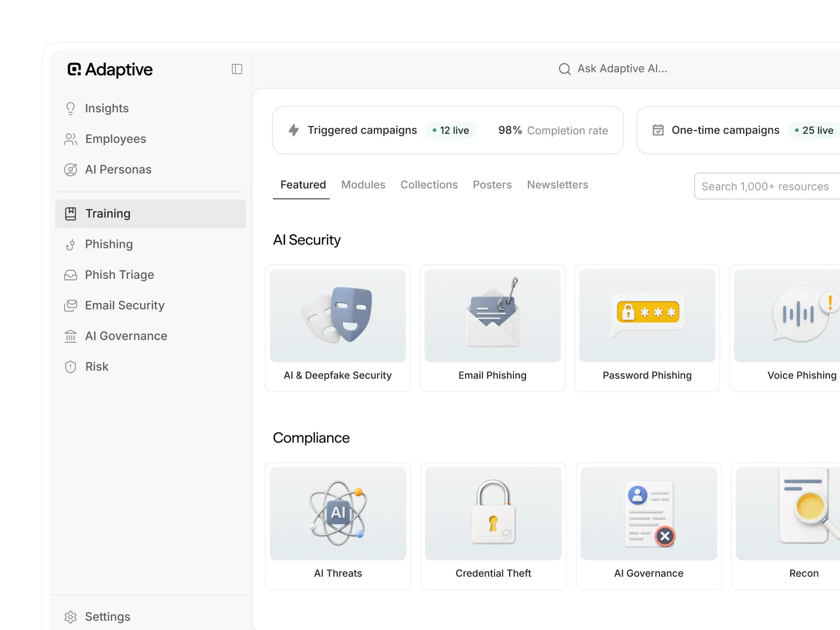Screen dimensions: 840x630
Task: Show the Posters tab
Action: coord(492,185)
